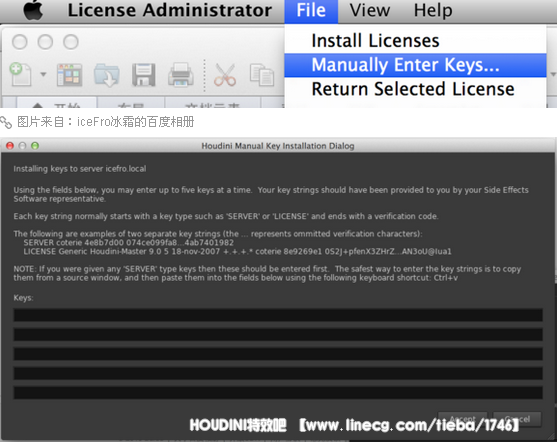Click the fifth Keys input field

click(278, 393)
